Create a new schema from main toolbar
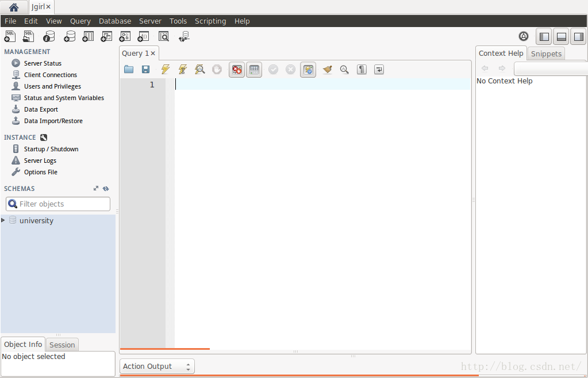 pos(70,37)
